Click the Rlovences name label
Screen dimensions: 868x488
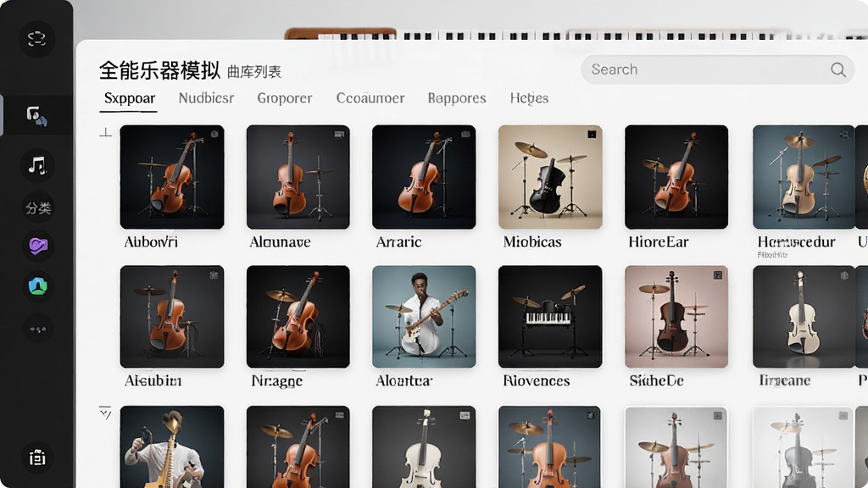536,380
